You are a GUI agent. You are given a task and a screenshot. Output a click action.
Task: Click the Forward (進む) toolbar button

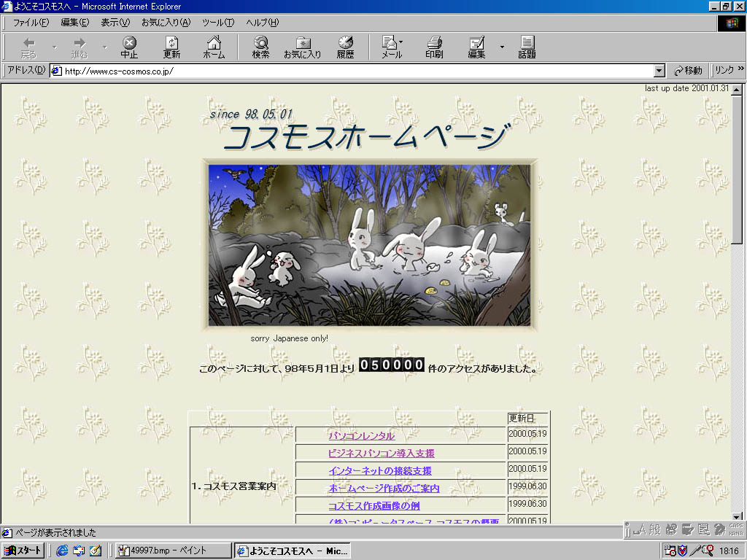coord(80,47)
